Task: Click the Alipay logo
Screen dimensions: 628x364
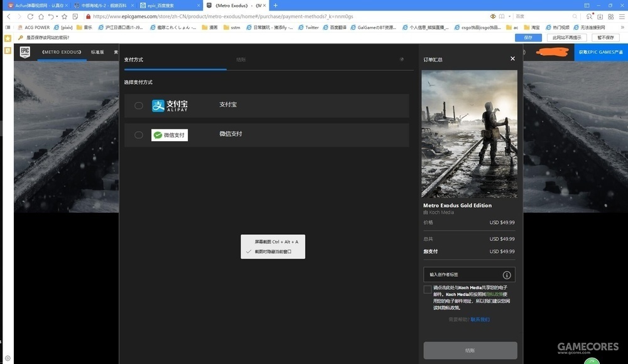Action: (170, 105)
